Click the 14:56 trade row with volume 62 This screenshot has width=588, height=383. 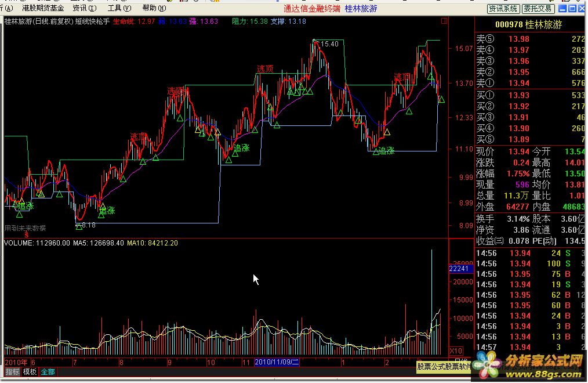tap(530, 295)
